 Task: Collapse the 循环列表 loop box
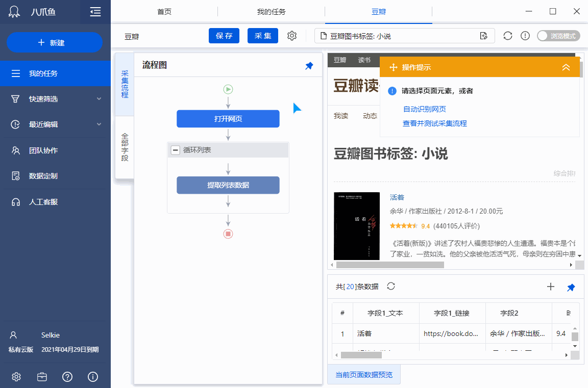click(175, 150)
